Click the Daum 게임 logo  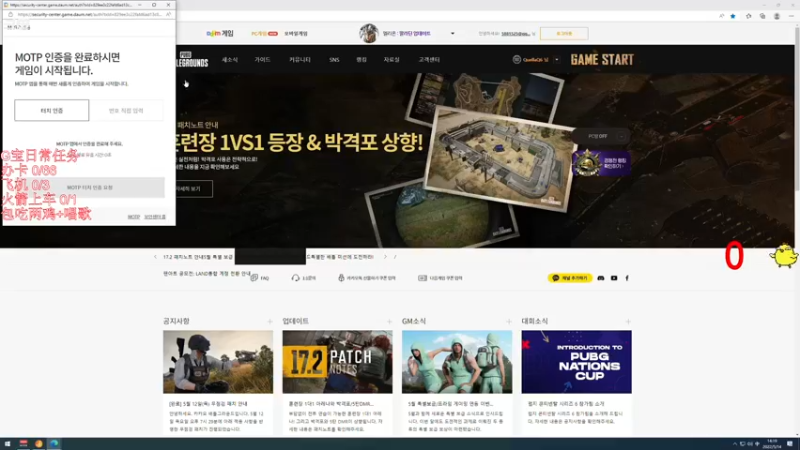point(220,34)
